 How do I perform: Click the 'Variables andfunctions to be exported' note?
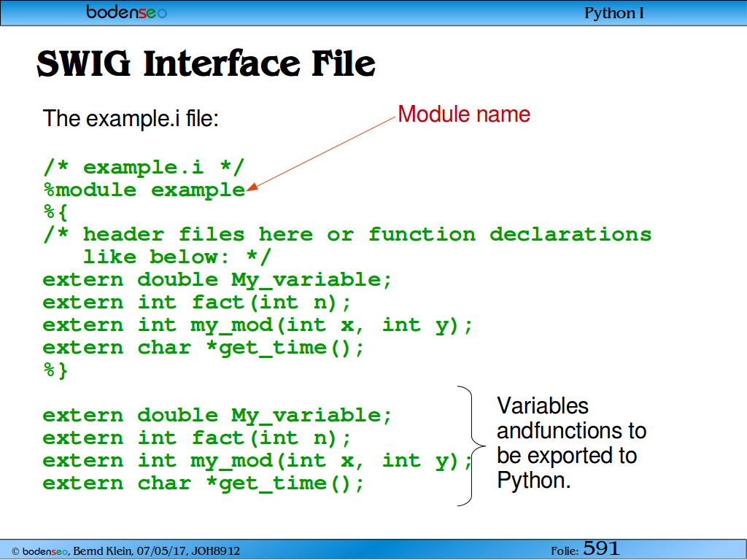(x=572, y=443)
